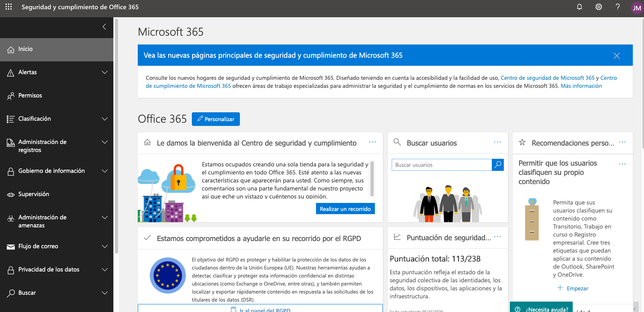Open the notifications bell icon
The image size is (644, 312).
point(579,7)
